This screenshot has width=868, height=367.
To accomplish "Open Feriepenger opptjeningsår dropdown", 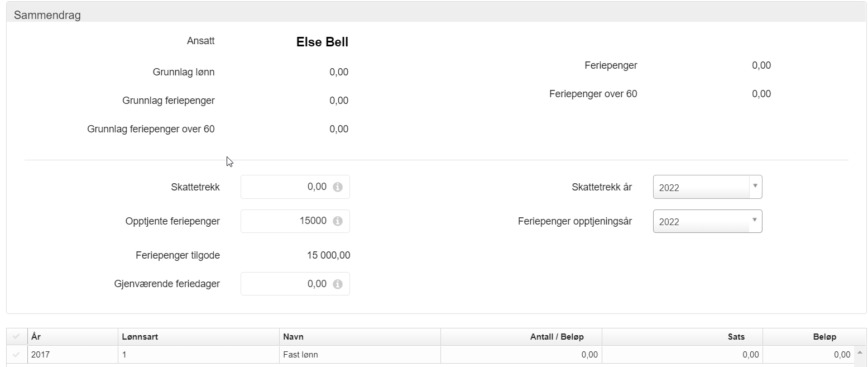I will pos(702,221).
